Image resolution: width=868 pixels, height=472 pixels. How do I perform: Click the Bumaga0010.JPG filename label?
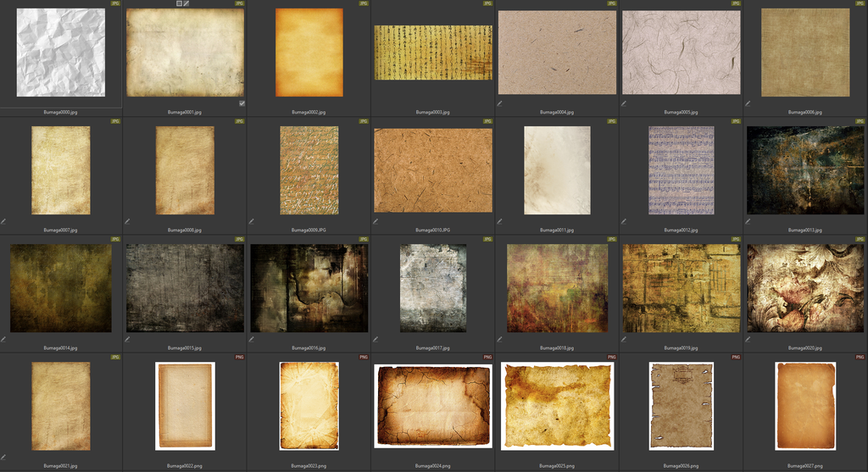pos(433,230)
